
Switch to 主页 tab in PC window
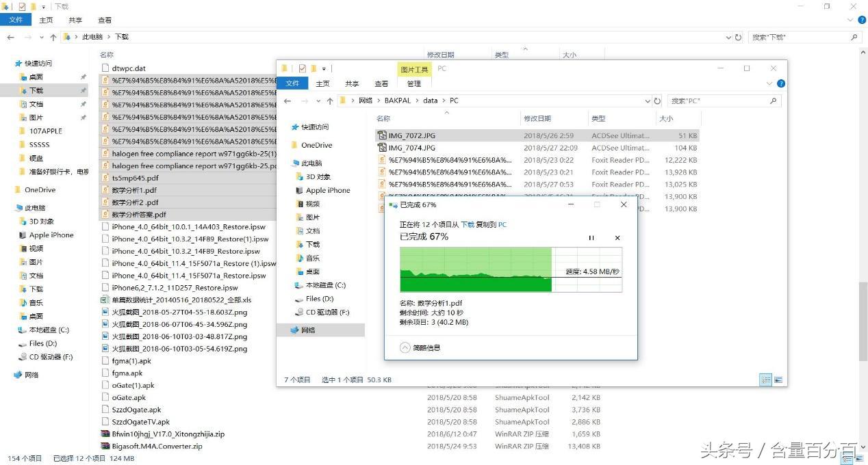(x=322, y=83)
